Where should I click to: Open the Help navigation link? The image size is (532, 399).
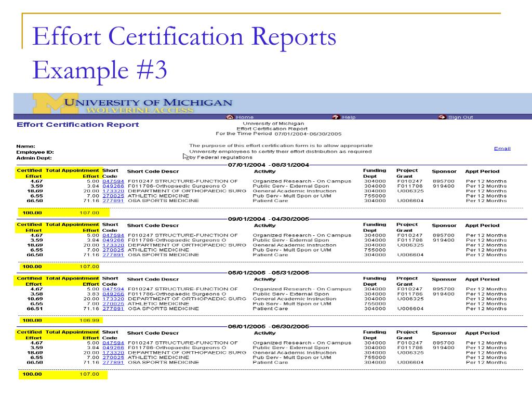(349, 117)
